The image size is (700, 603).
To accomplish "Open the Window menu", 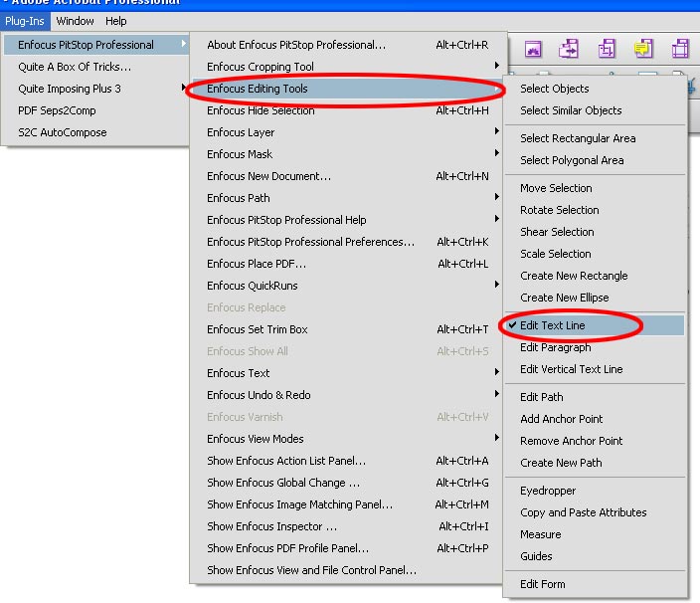I will coord(75,21).
